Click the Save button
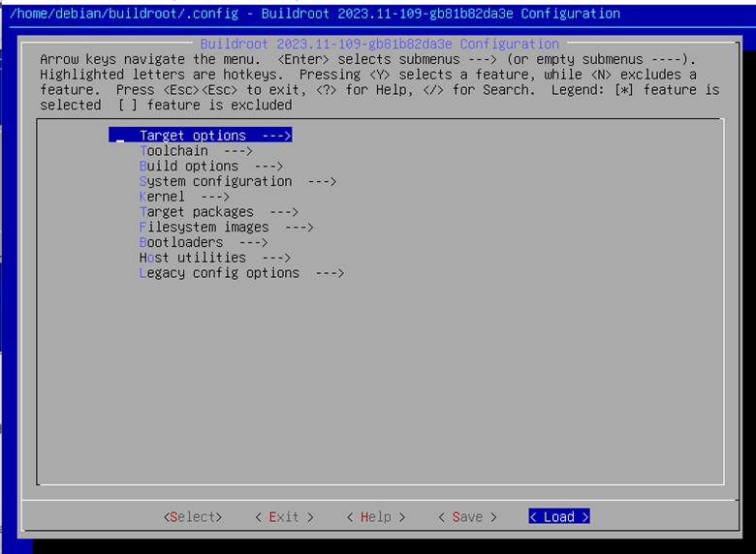 coord(467,517)
